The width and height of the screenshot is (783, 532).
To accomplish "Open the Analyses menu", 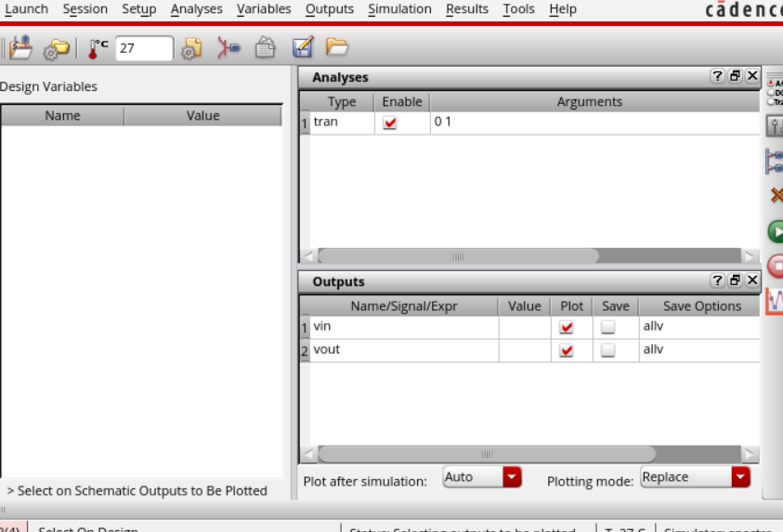I will click(196, 9).
